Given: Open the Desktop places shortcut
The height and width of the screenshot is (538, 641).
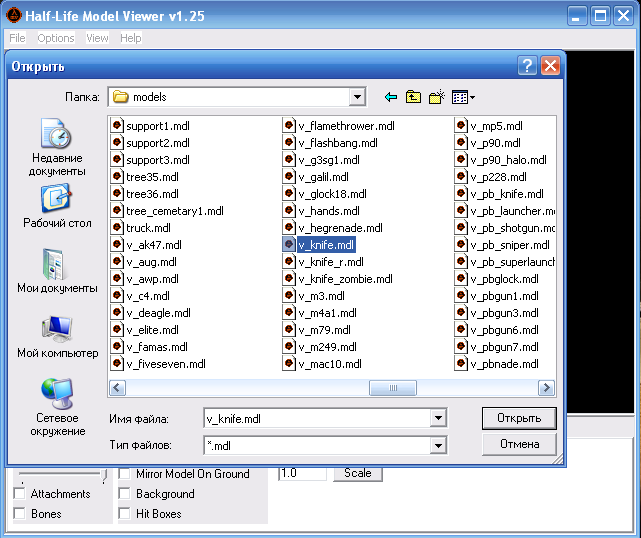Looking at the screenshot, I should click(x=56, y=207).
